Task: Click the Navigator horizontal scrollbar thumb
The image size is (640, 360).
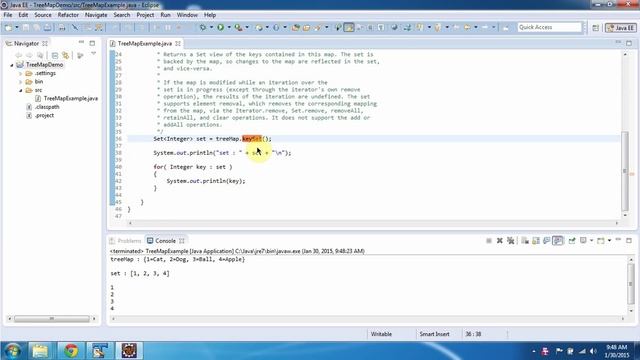Action: 52,319
